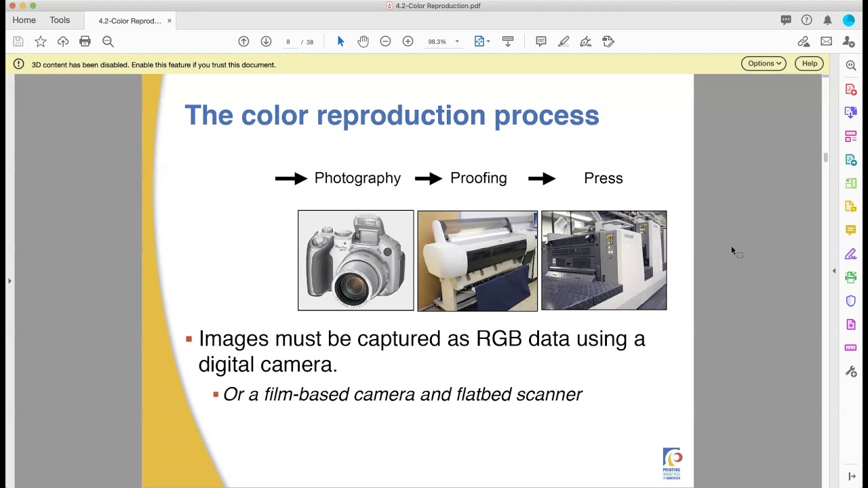This screenshot has height=488, width=868.
Task: Select the 4.2-Color Reprod... document tab
Action: (130, 21)
